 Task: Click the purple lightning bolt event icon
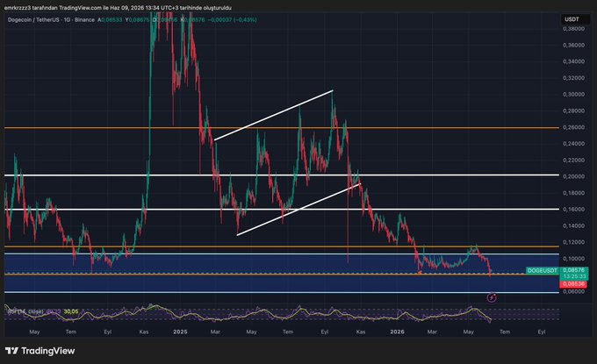click(492, 297)
